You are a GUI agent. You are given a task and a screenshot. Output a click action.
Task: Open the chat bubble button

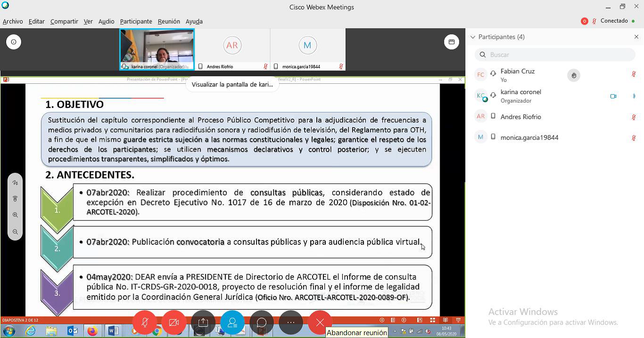pos(262,322)
